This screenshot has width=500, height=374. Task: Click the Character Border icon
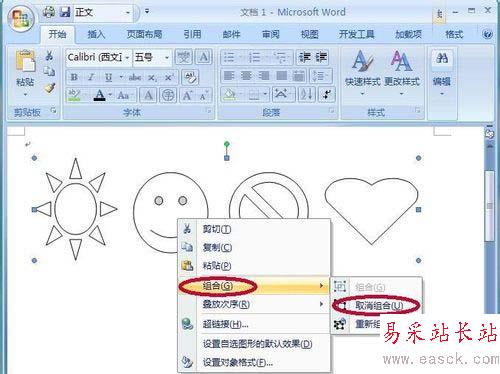pyautogui.click(x=203, y=58)
